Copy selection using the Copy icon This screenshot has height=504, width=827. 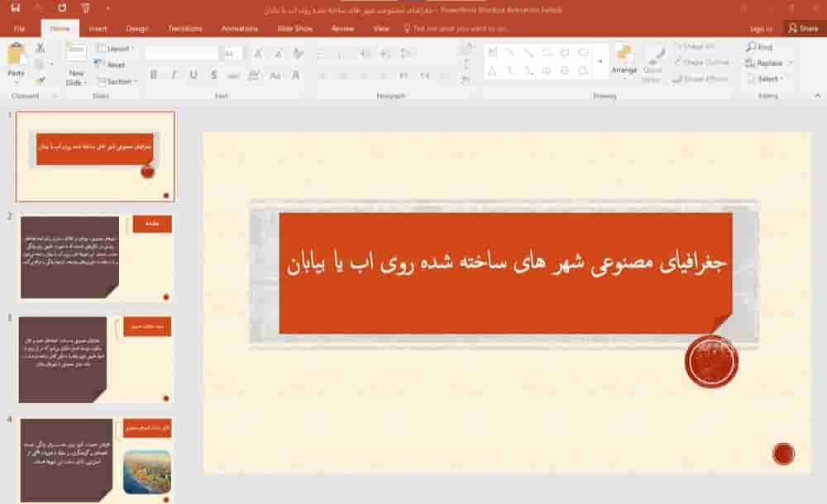pyautogui.click(x=39, y=64)
